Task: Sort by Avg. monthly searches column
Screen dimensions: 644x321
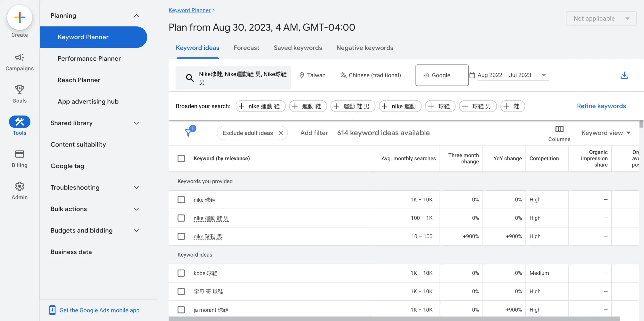Action: 409,159
